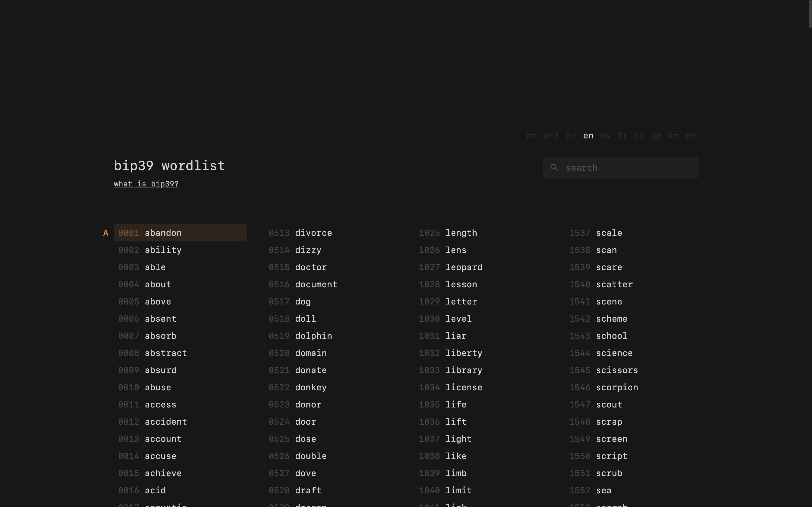
Task: Click into the search input field
Action: point(628,167)
